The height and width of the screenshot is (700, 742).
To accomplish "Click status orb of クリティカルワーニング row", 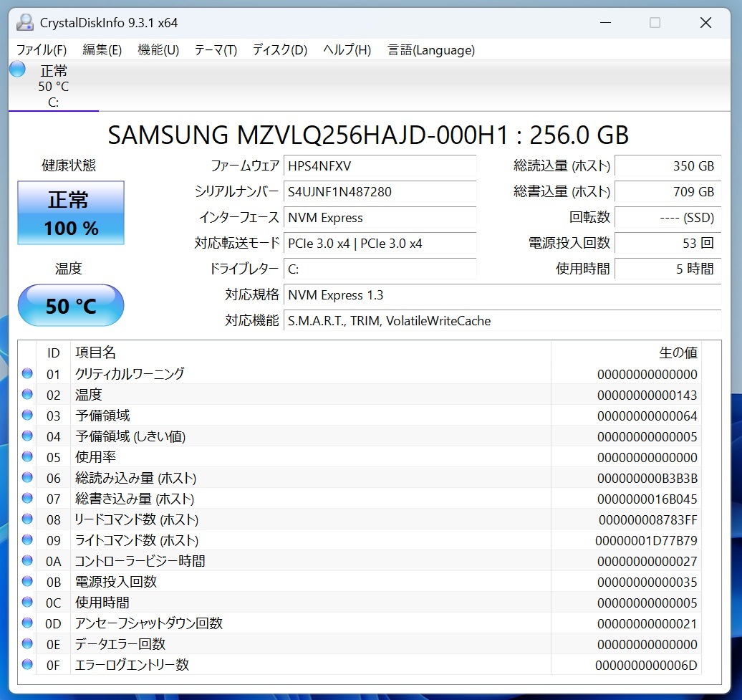I will click(x=27, y=373).
